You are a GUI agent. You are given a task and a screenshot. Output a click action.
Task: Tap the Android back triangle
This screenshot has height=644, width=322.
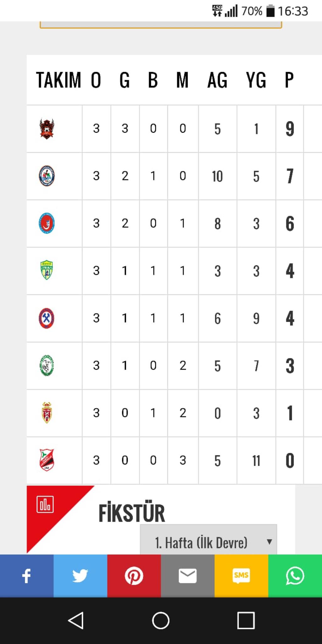coord(76,620)
